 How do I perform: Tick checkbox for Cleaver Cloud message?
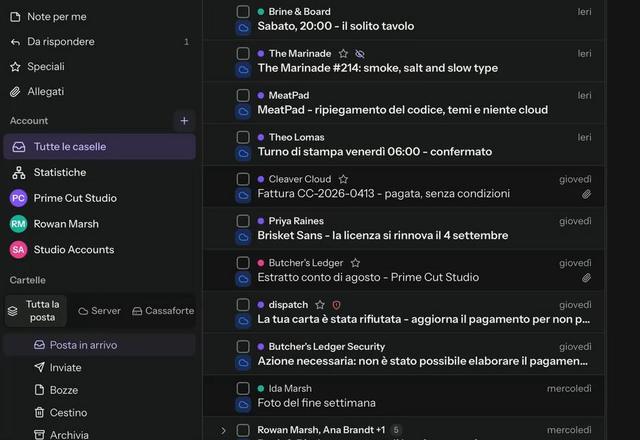tap(243, 179)
